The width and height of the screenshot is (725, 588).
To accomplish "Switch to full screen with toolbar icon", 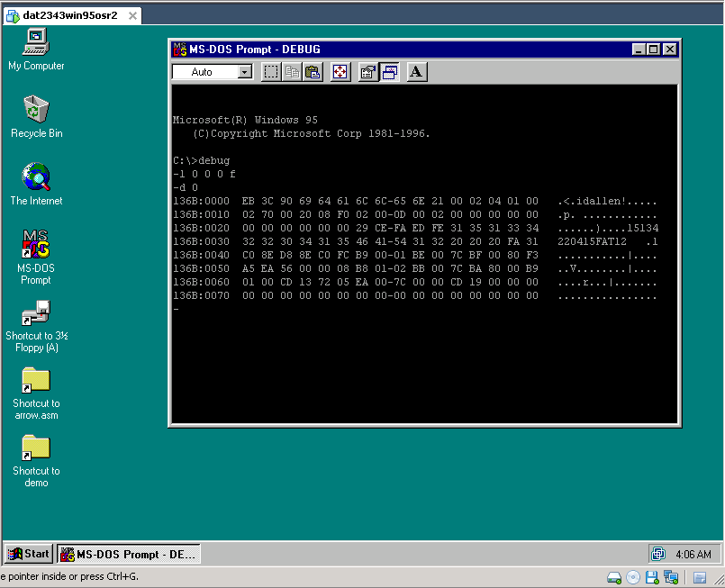I will (340, 72).
